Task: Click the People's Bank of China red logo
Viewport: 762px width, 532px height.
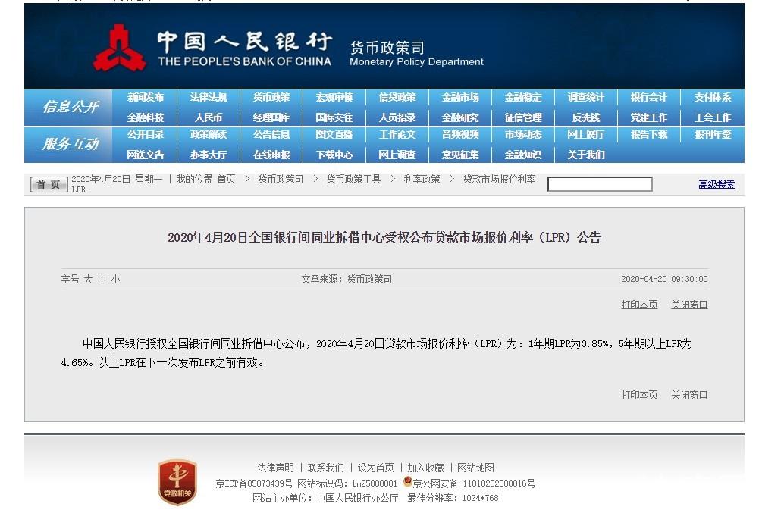Action: [119, 49]
